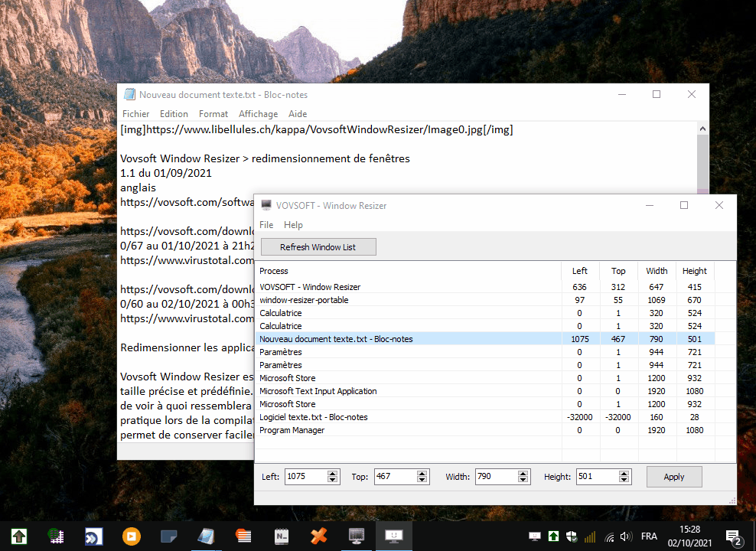Increase the Left value with the up arrow
The image size is (756, 551).
(x=333, y=474)
